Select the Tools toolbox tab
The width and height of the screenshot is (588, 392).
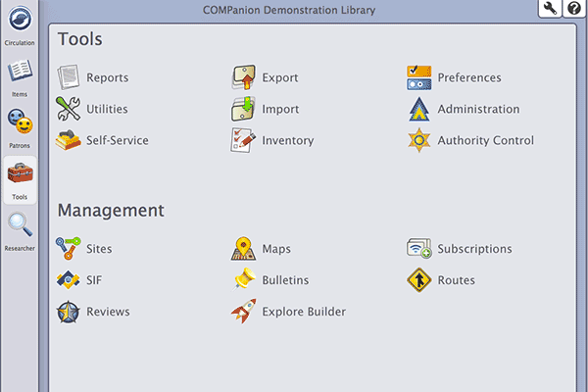click(x=20, y=180)
